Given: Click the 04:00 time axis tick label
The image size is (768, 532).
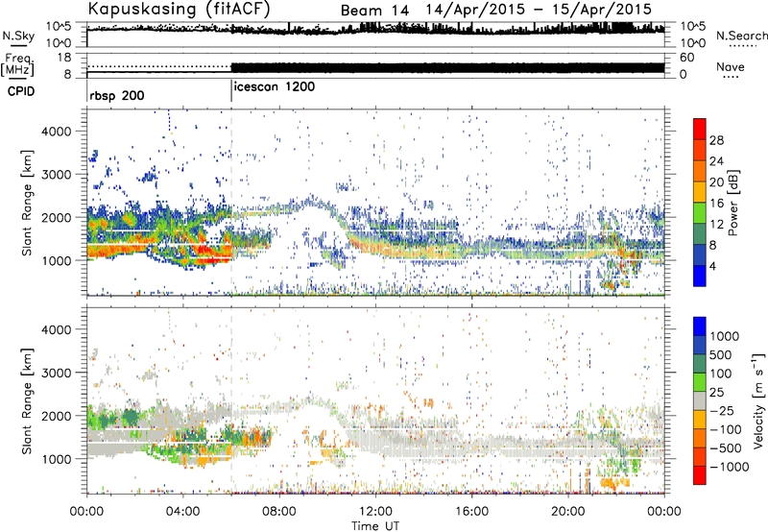Looking at the screenshot, I should (183, 512).
